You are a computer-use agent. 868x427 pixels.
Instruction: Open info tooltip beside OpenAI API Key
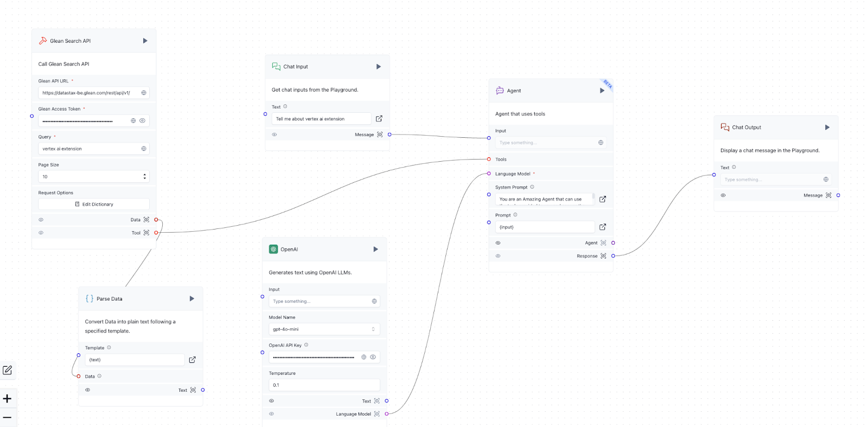click(x=307, y=345)
